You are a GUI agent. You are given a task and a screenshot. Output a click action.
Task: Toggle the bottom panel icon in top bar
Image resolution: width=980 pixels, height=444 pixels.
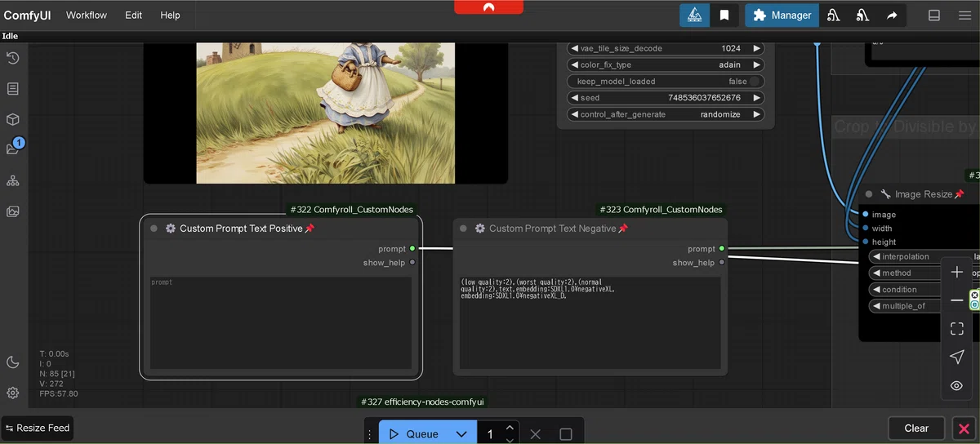[x=934, y=15]
